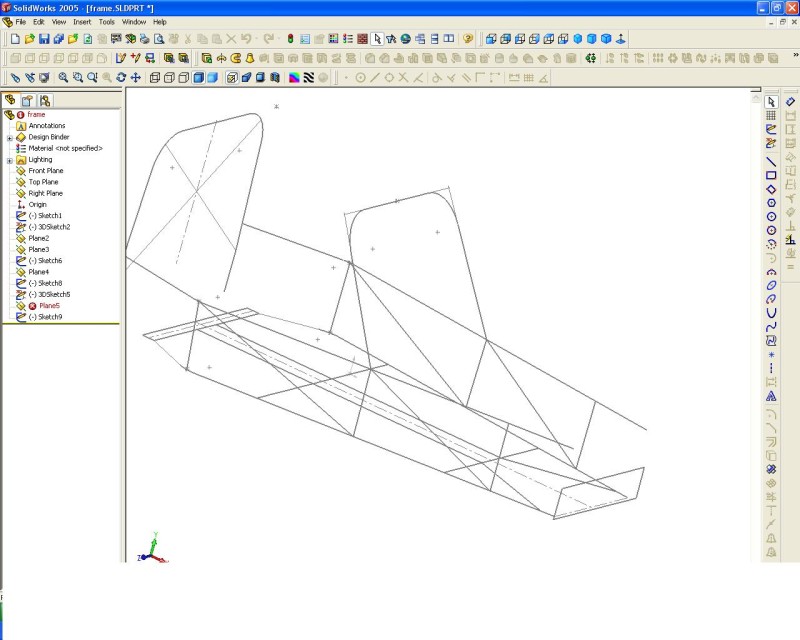Expand the Design Binder tree node
The height and width of the screenshot is (640, 800).
tap(9, 137)
